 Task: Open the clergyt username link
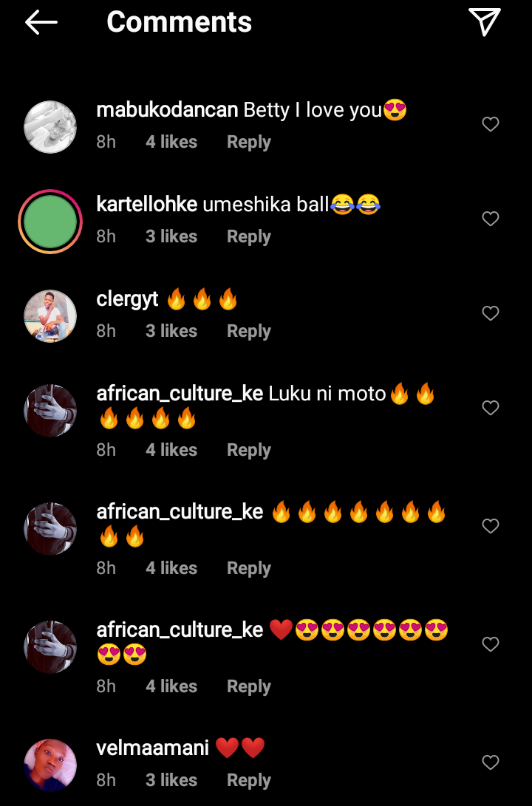pos(128,299)
